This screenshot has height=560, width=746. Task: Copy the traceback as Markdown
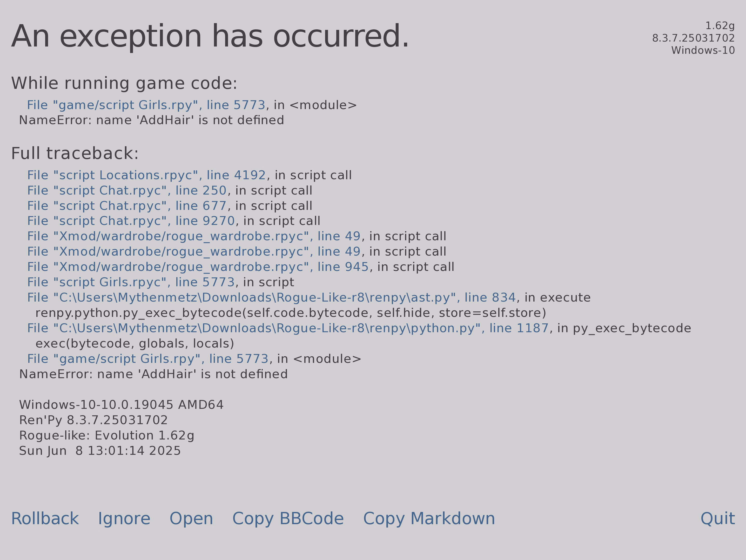429,519
